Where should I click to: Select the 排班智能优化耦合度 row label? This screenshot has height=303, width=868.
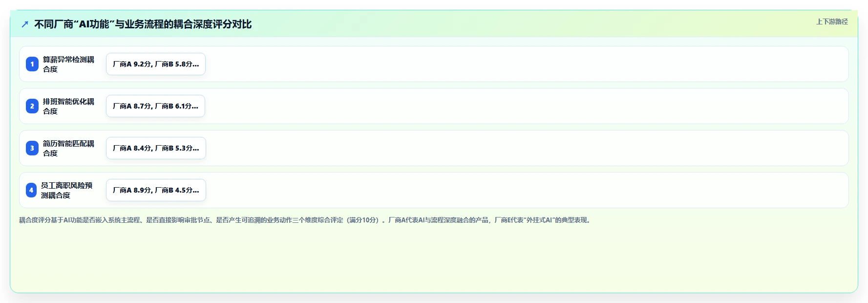pos(68,106)
